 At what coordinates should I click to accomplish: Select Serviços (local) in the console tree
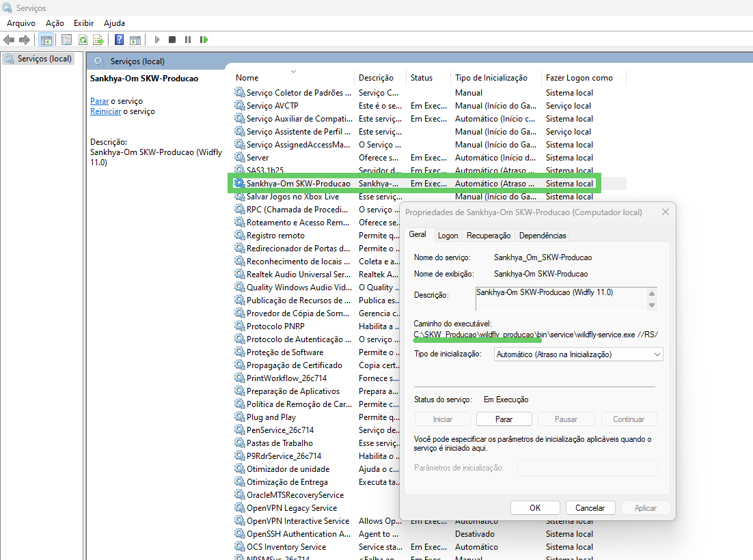coord(38,59)
